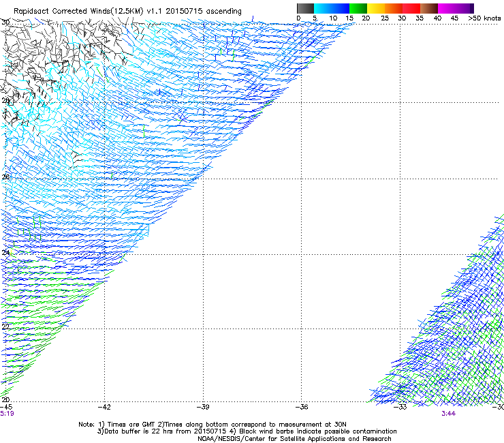This screenshot has height=443, width=504.
Task: Click the '>50 knots' legend label
Action: [x=484, y=18]
